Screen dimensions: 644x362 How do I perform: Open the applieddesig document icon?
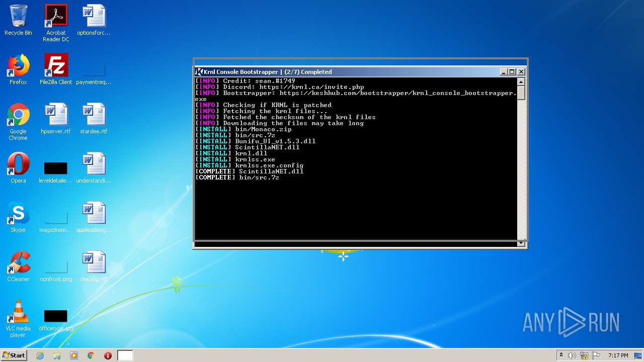[94, 217]
